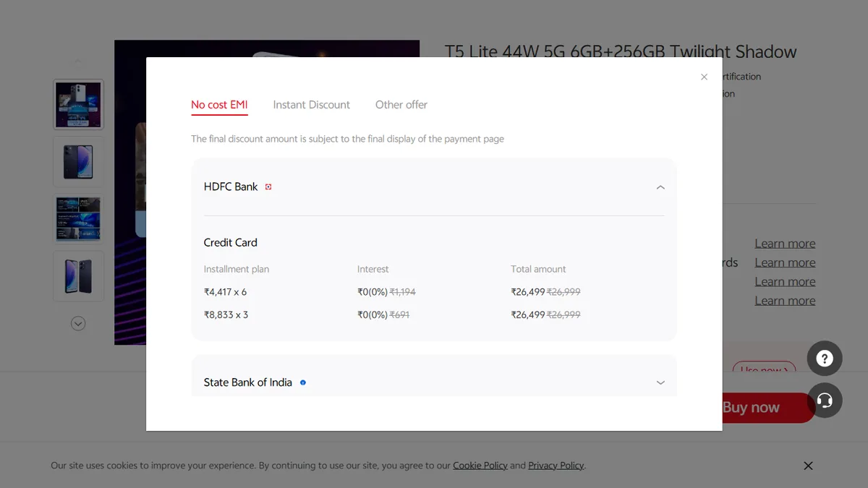The image size is (868, 488).
Task: Click the ₹4,417 x 6 installment plan
Action: [225, 292]
